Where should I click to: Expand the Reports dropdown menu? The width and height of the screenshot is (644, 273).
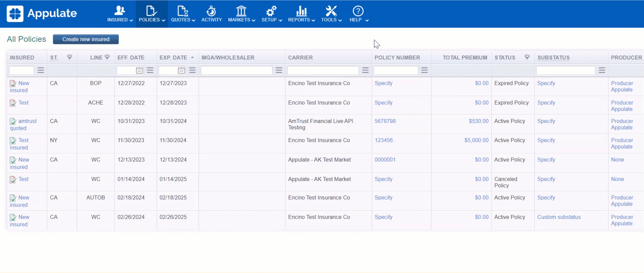pos(301,14)
